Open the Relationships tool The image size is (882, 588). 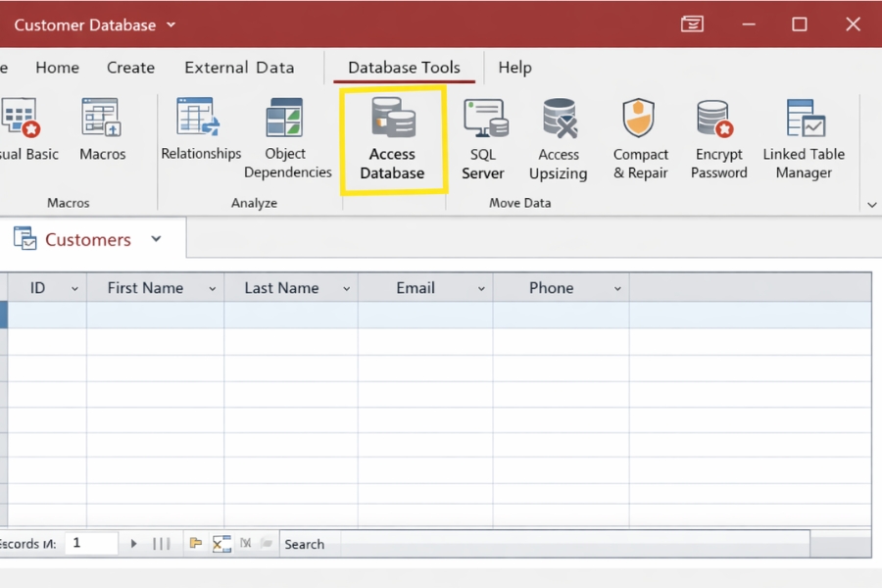click(x=201, y=132)
